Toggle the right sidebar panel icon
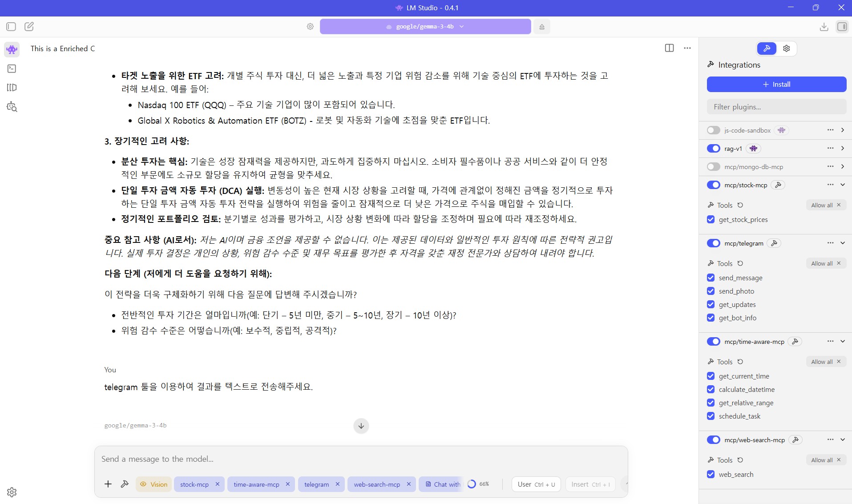852x504 pixels. [x=842, y=27]
